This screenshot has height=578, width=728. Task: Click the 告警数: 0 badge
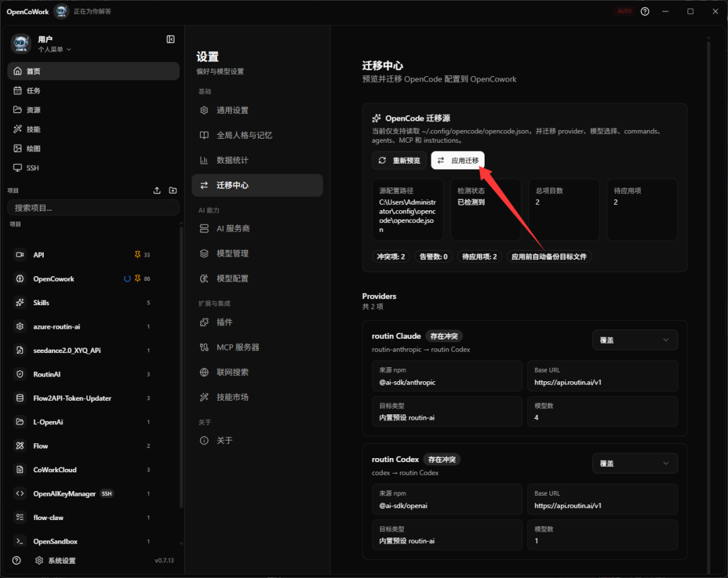tap(433, 257)
